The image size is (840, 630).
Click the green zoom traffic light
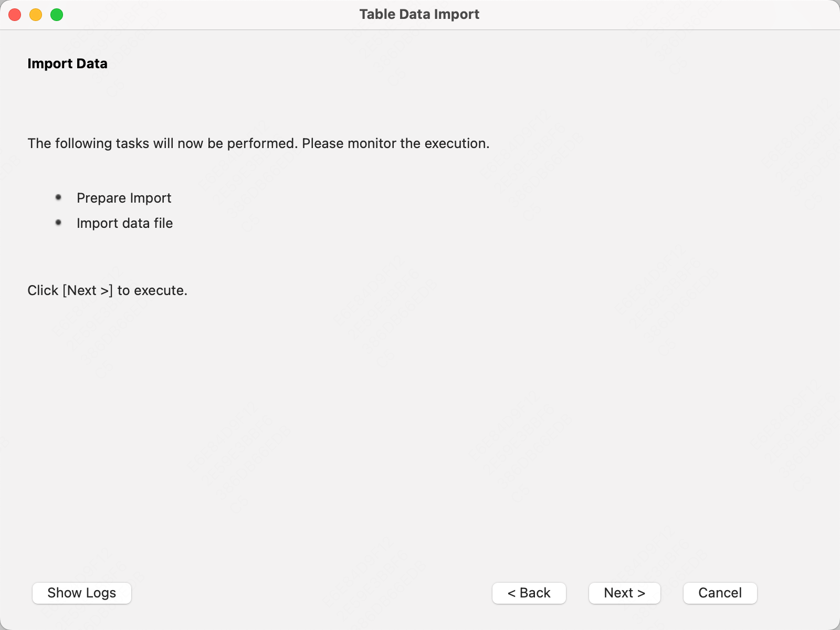point(57,15)
